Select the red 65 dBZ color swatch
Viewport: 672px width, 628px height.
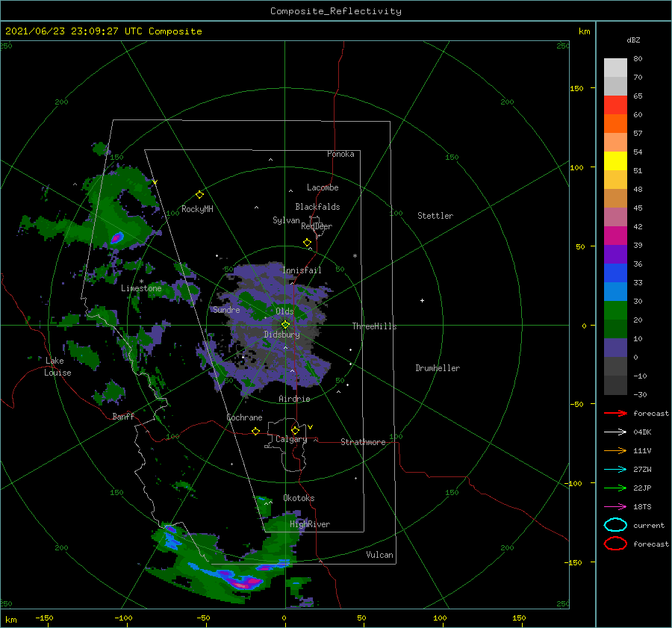[615, 105]
